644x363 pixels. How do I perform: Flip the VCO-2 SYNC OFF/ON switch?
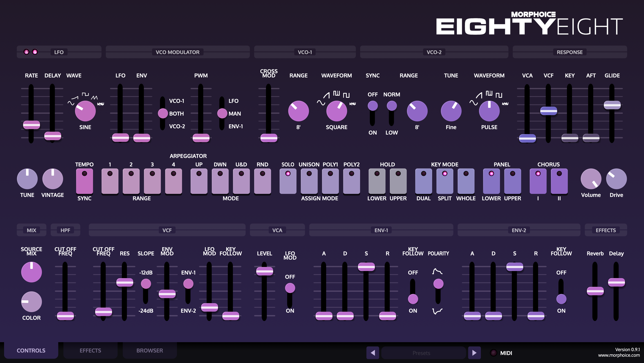coord(373,113)
